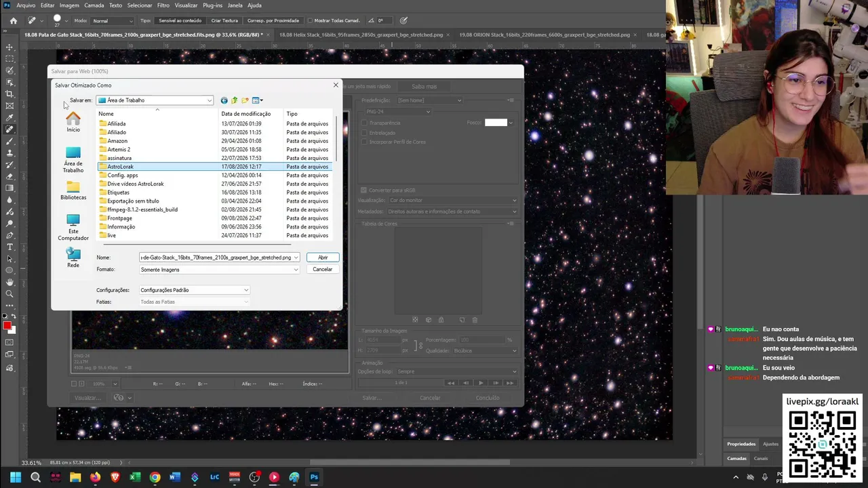Image resolution: width=868 pixels, height=488 pixels.
Task: Create new folder in save dialog
Action: 245,100
